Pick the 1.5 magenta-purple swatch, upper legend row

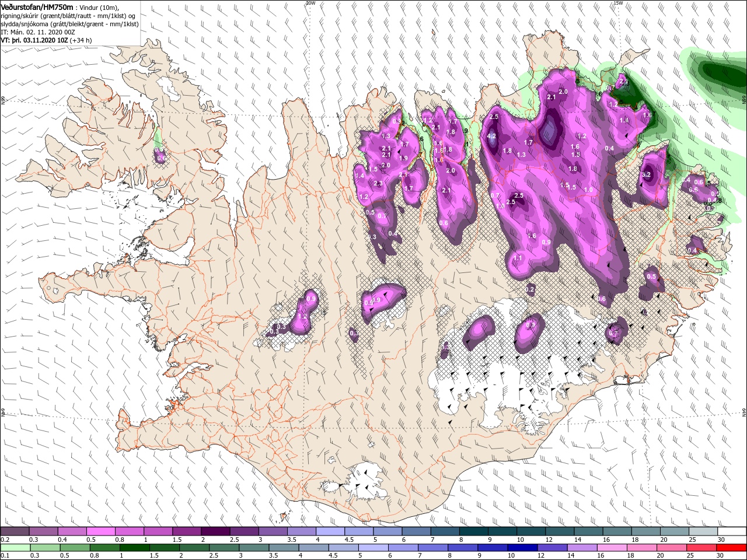(x=187, y=531)
